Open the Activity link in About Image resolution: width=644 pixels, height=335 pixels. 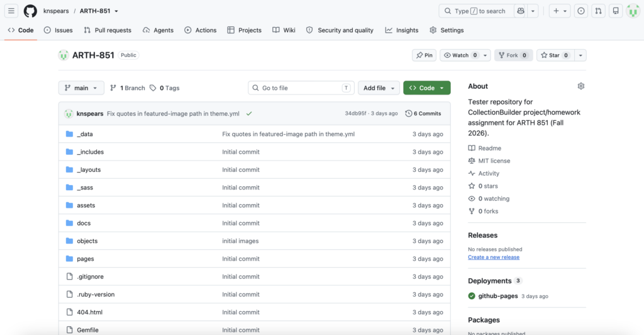click(484, 173)
